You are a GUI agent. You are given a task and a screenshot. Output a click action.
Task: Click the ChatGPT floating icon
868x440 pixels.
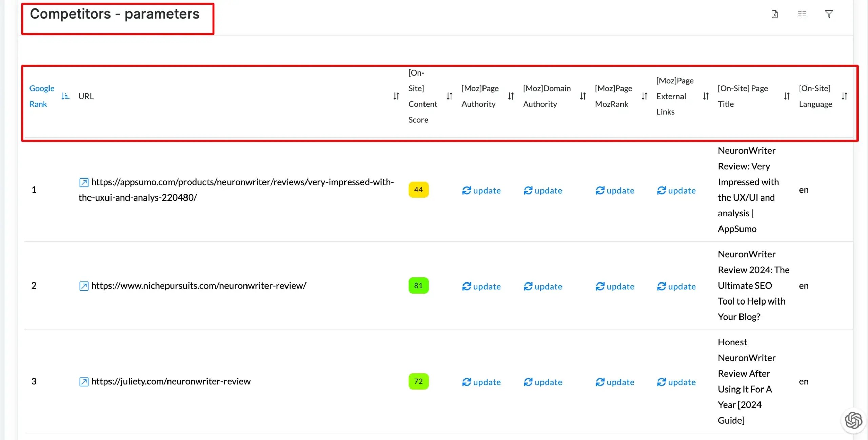pos(853,420)
